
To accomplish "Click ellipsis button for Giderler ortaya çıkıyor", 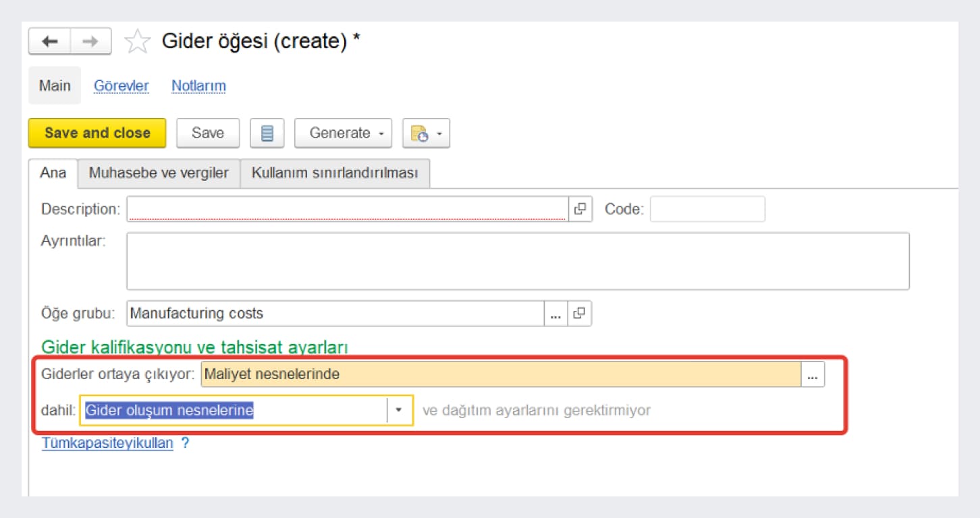I will click(812, 374).
